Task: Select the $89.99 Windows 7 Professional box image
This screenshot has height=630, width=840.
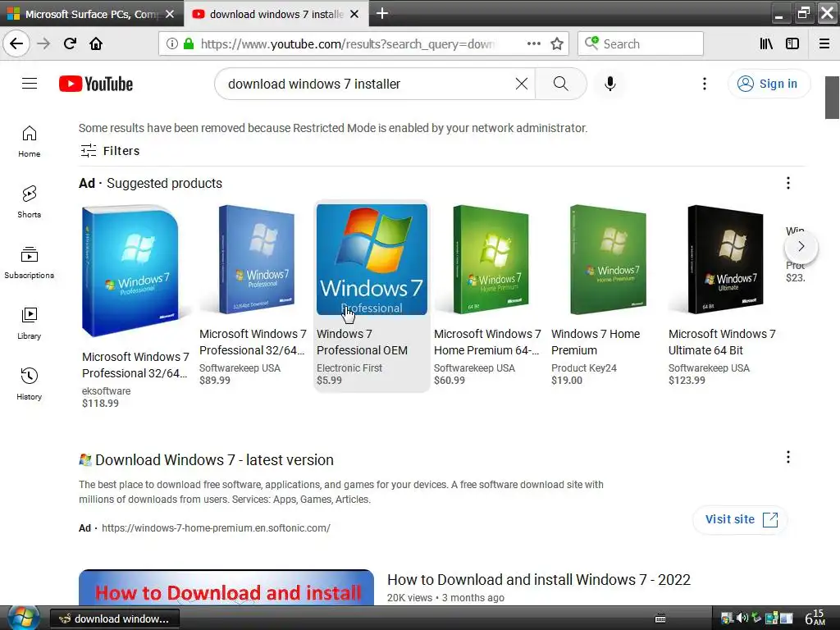Action: click(256, 259)
